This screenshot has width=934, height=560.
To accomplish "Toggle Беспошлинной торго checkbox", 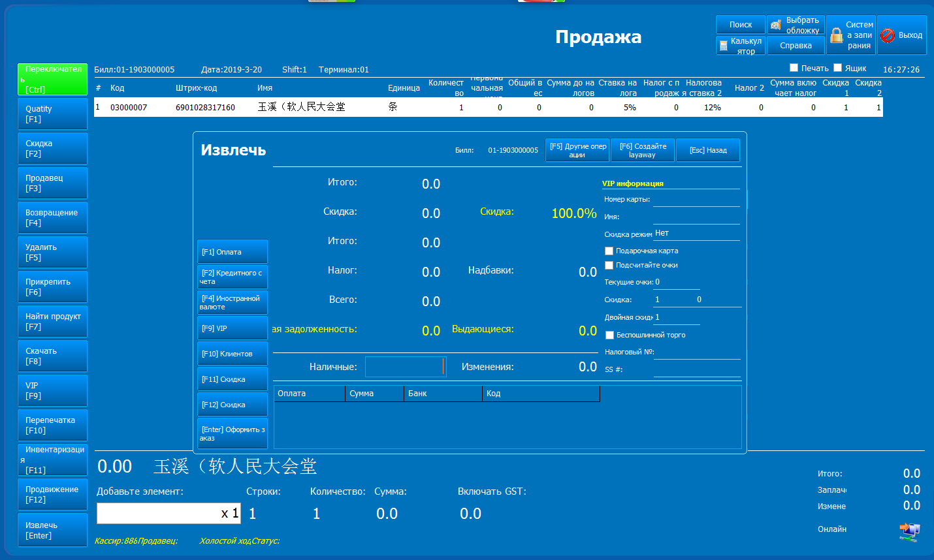I will (x=610, y=335).
